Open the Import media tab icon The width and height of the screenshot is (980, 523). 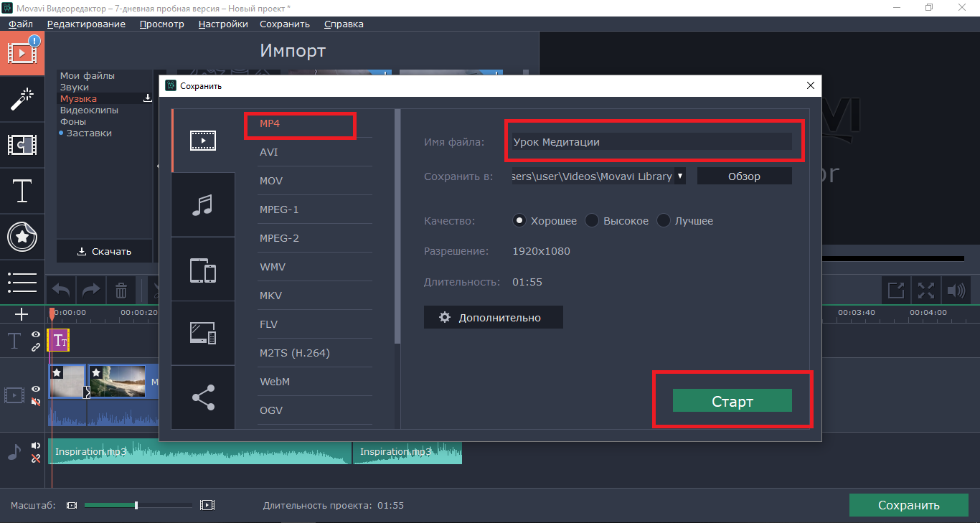22,53
